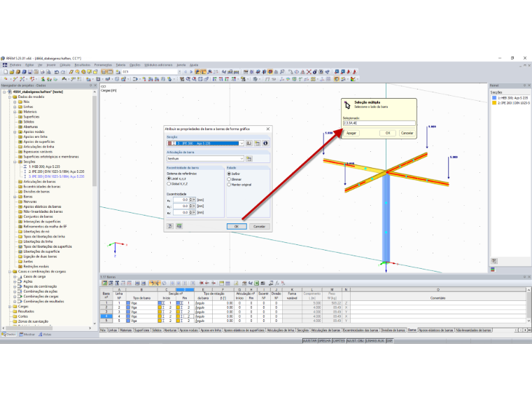The width and height of the screenshot is (532, 399).
Task: Select '1: HEB 300; Aço S 235' in navigator
Action: click(44, 167)
